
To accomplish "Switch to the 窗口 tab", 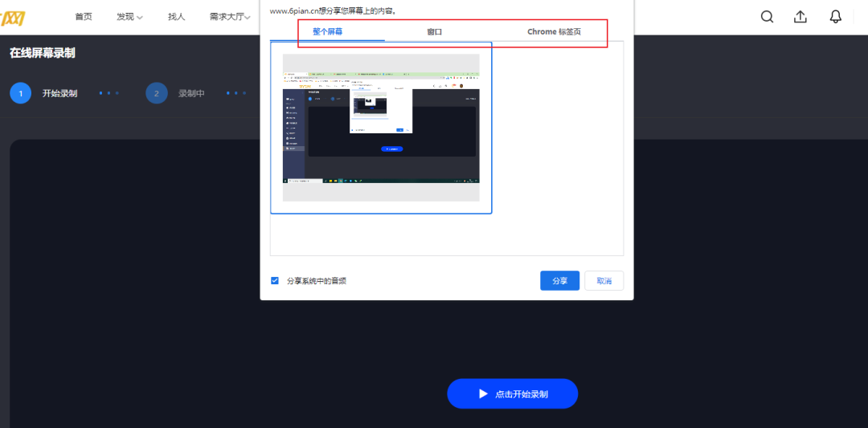I will click(435, 31).
